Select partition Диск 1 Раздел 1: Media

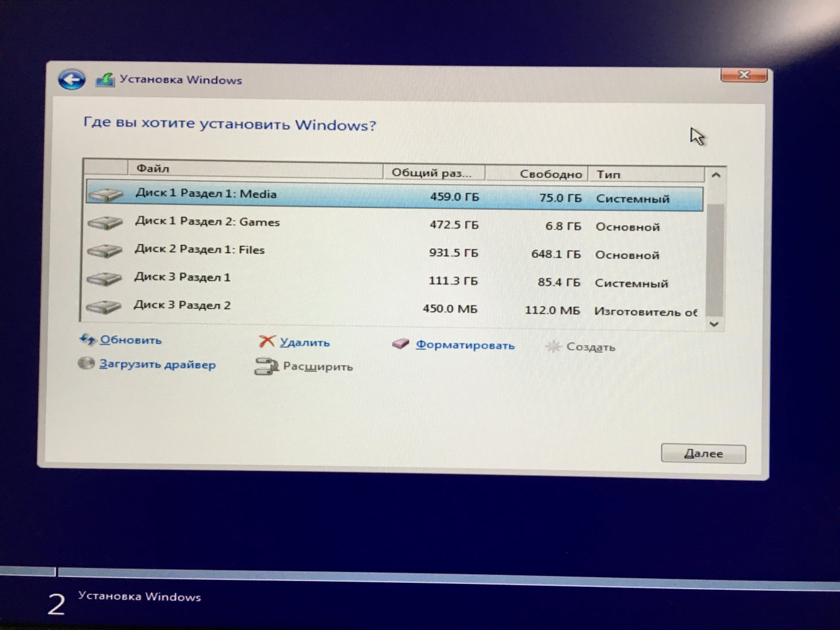pos(395,196)
